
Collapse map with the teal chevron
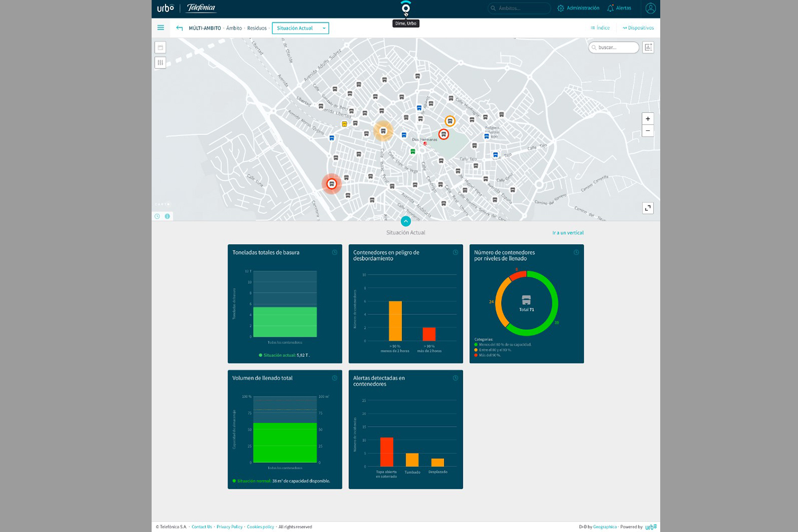pyautogui.click(x=406, y=221)
